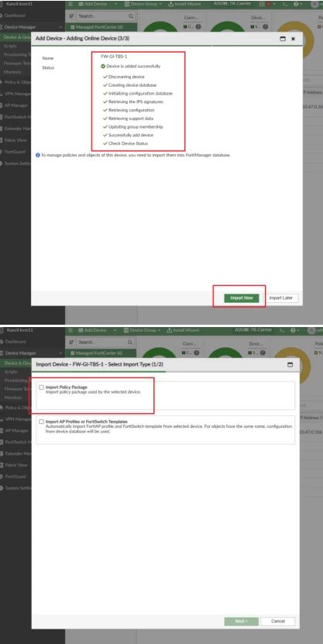
Task: Launch Install Wizard behind Import Device dialog
Action: pyautogui.click(x=184, y=330)
